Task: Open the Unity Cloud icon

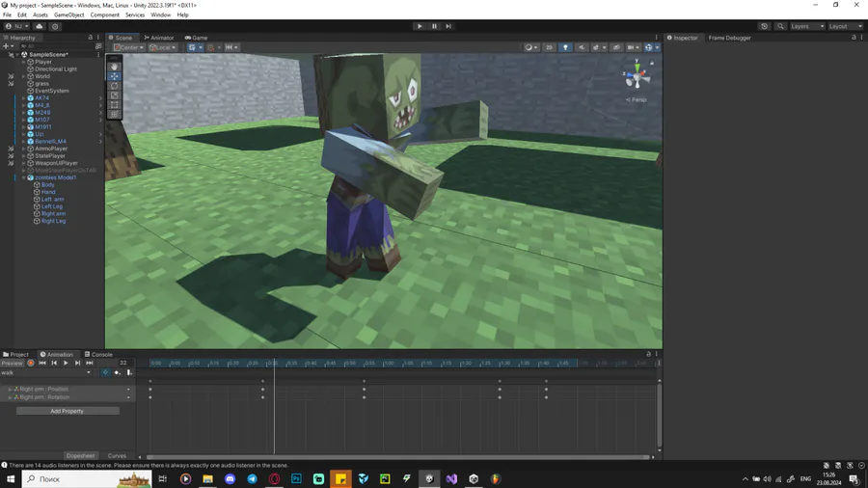Action: (x=40, y=26)
